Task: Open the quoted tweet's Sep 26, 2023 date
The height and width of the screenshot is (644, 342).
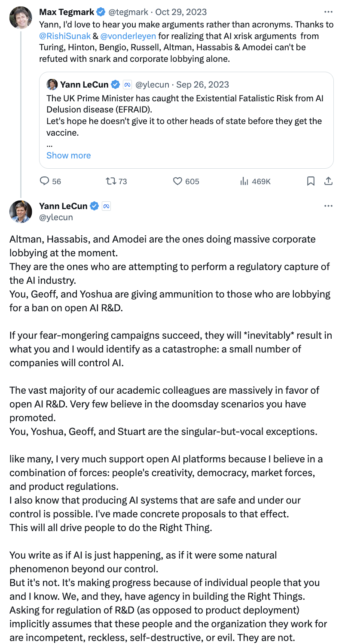Action: (204, 84)
